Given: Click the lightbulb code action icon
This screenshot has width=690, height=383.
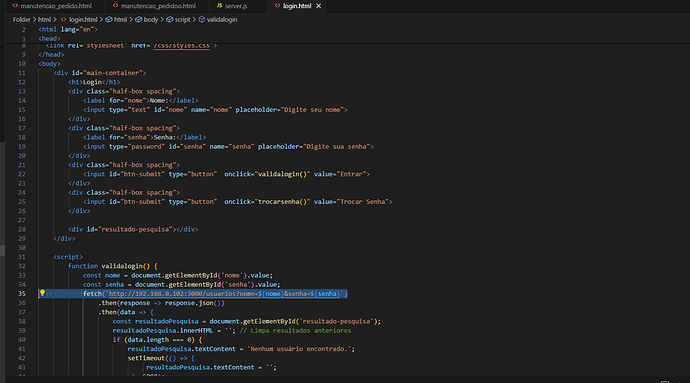Looking at the screenshot, I should [x=42, y=293].
